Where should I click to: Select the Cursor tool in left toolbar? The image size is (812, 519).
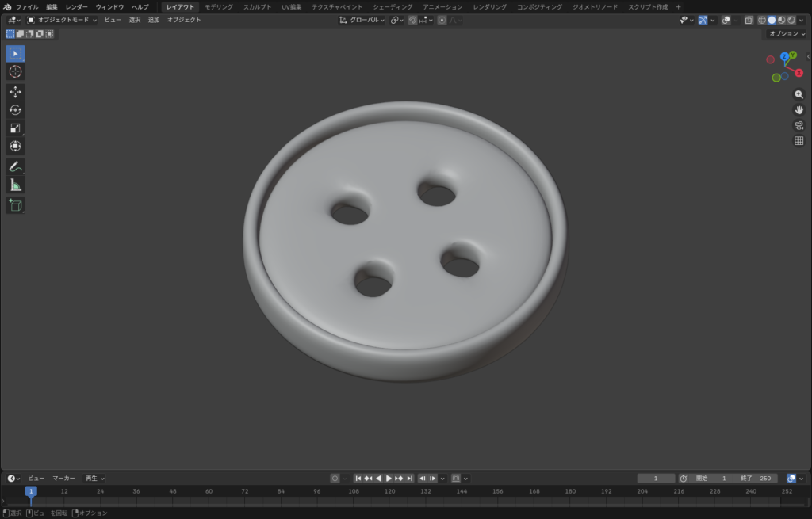pyautogui.click(x=16, y=72)
